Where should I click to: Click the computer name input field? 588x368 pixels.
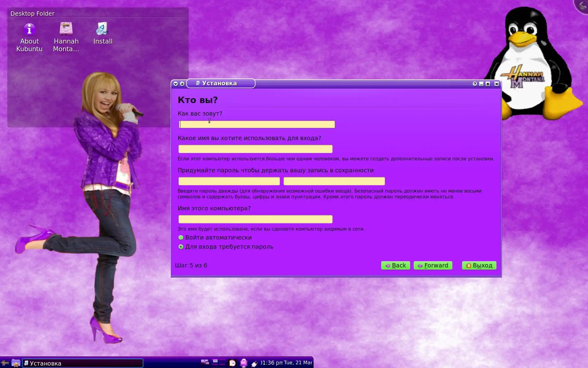point(255,219)
